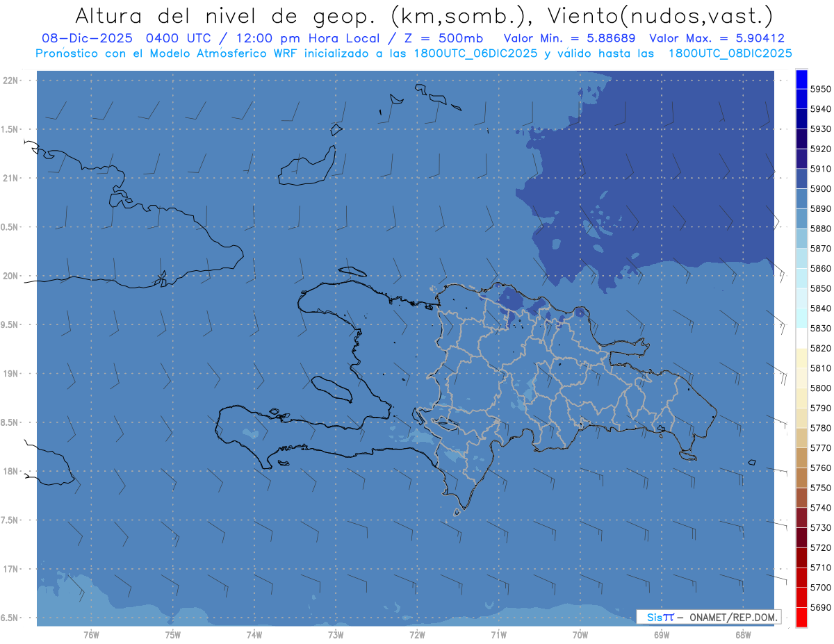Click the 75W longitude axis label
The width and height of the screenshot is (834, 644).
(172, 634)
